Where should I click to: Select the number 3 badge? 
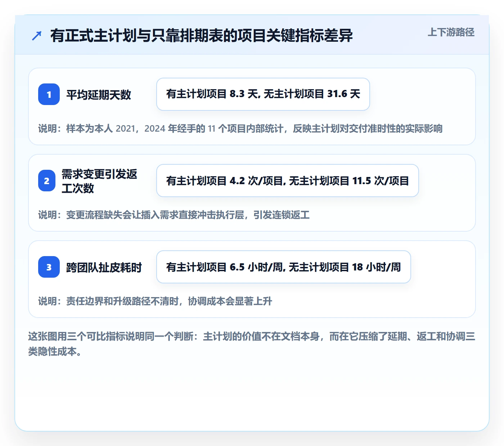[x=49, y=267]
